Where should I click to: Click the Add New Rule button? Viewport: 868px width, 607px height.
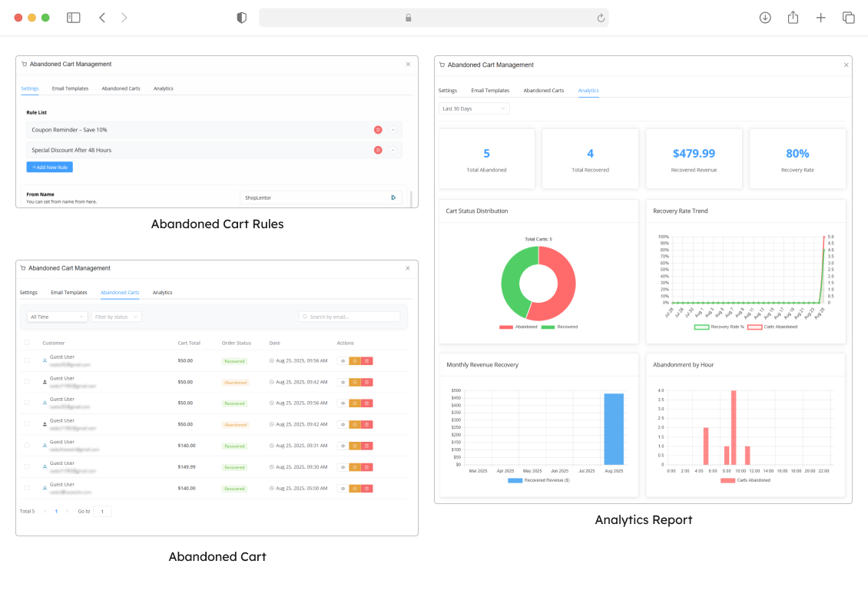click(50, 167)
